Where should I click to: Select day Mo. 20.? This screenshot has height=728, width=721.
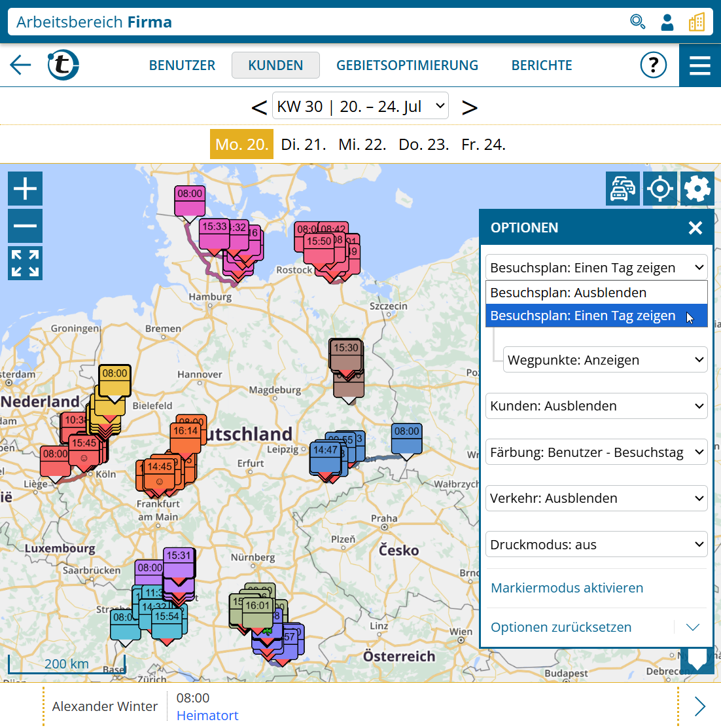tap(241, 145)
